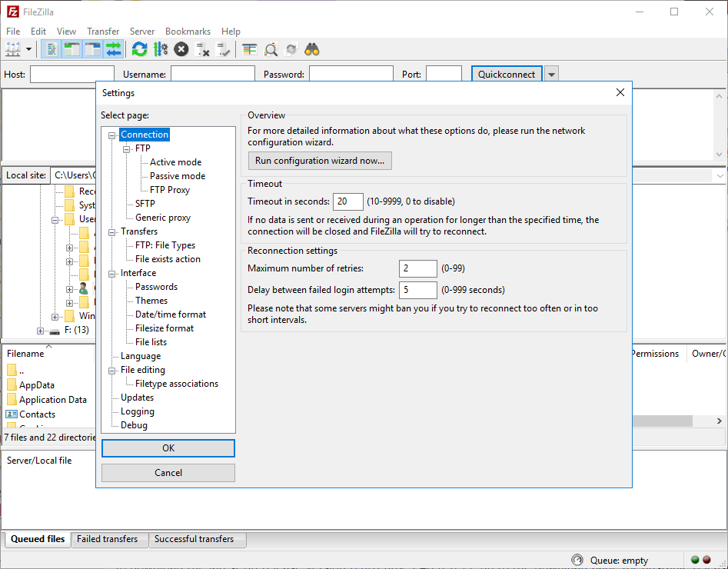Expand the F: (13) drive node
The width and height of the screenshot is (728, 569).
[41, 331]
